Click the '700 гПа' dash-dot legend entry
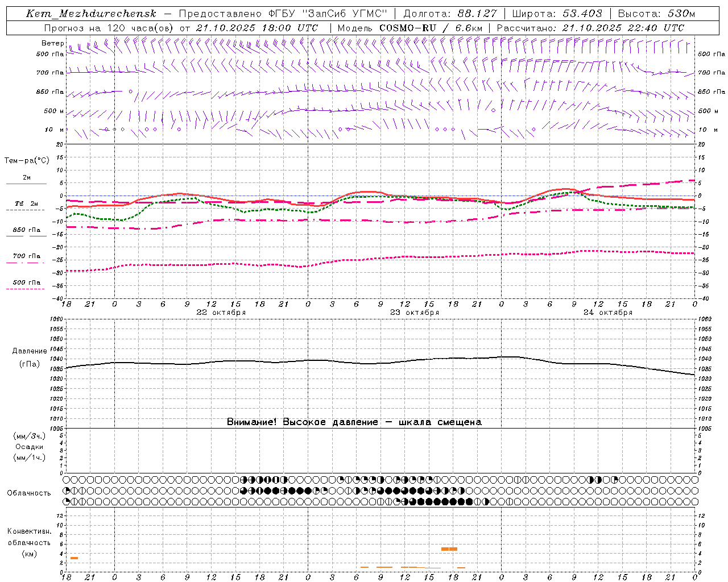The height and width of the screenshot is (582, 728). (27, 259)
